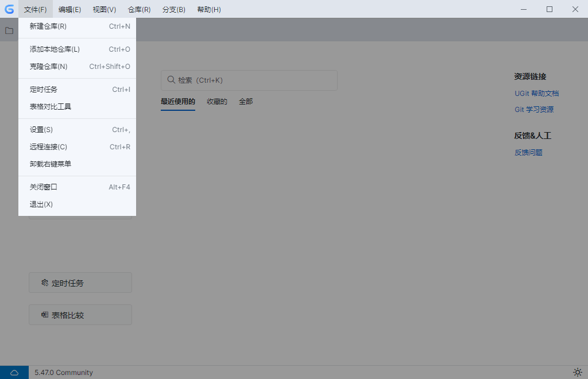588x379 pixels.
Task: Open the 帮助(H) menu
Action: (209, 9)
